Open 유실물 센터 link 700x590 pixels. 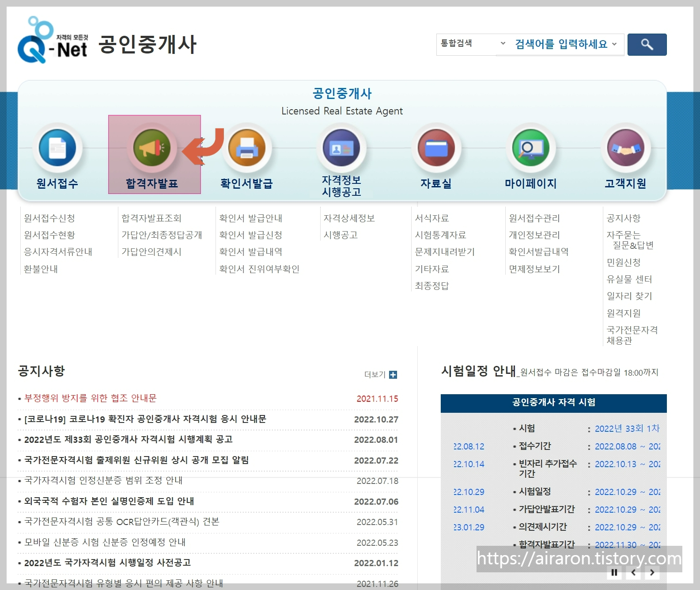pyautogui.click(x=629, y=279)
